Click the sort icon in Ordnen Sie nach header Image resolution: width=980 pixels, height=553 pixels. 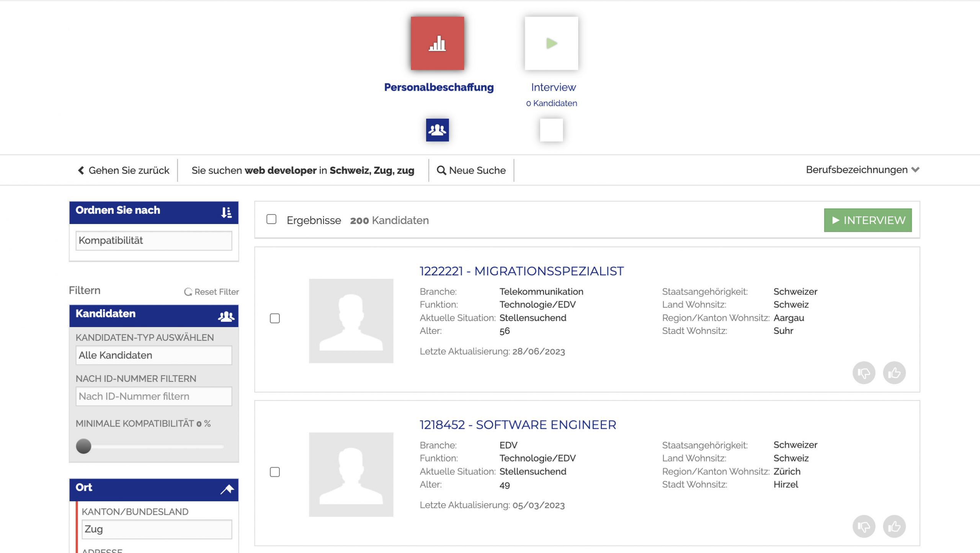coord(227,212)
